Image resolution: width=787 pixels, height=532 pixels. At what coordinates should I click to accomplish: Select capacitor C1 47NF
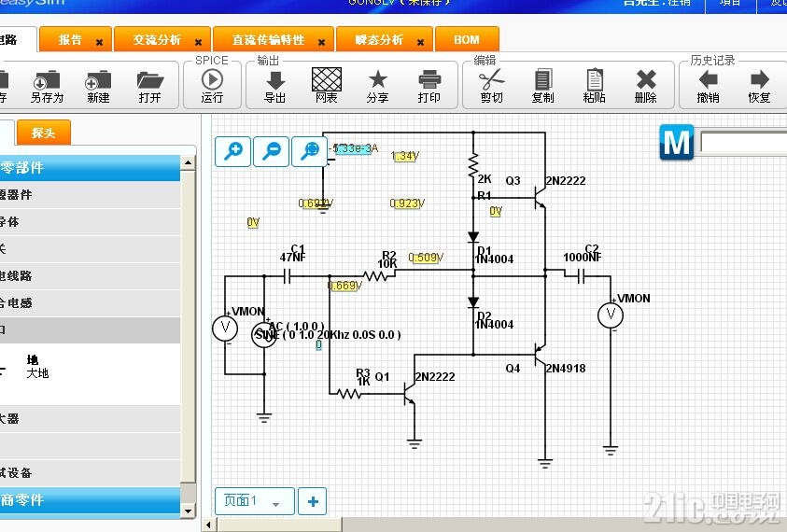[288, 276]
